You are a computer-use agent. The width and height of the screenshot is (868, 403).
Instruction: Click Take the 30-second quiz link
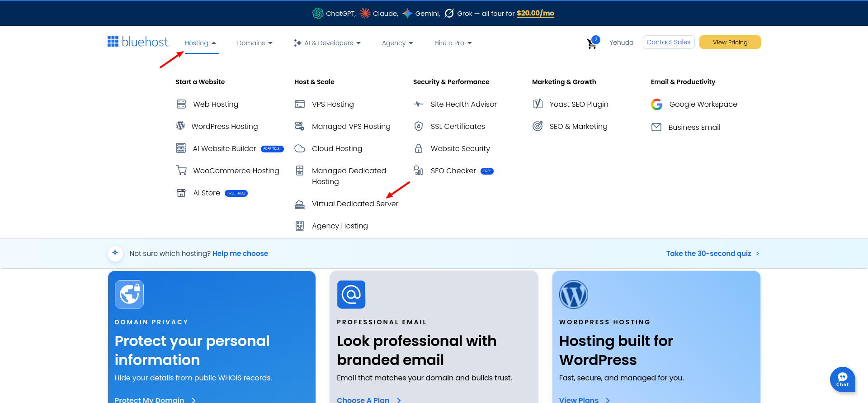pyautogui.click(x=708, y=253)
